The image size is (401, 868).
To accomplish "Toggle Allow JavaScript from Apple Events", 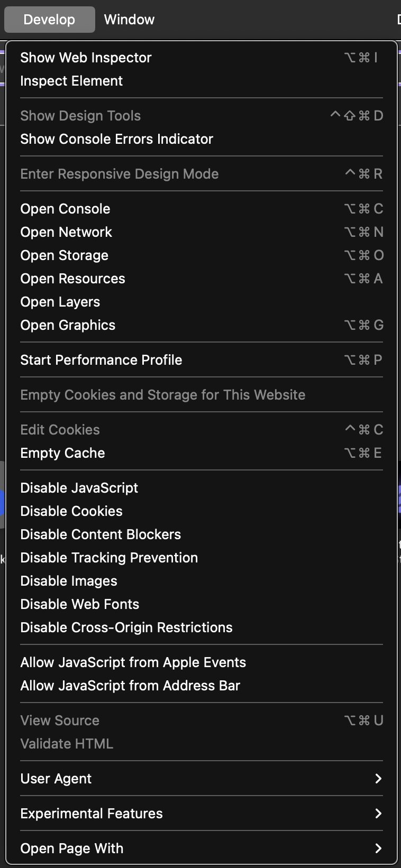I will [x=133, y=662].
